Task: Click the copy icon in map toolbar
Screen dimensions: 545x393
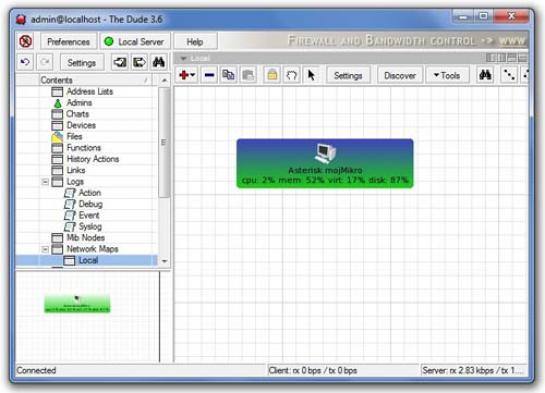Action: [x=228, y=75]
